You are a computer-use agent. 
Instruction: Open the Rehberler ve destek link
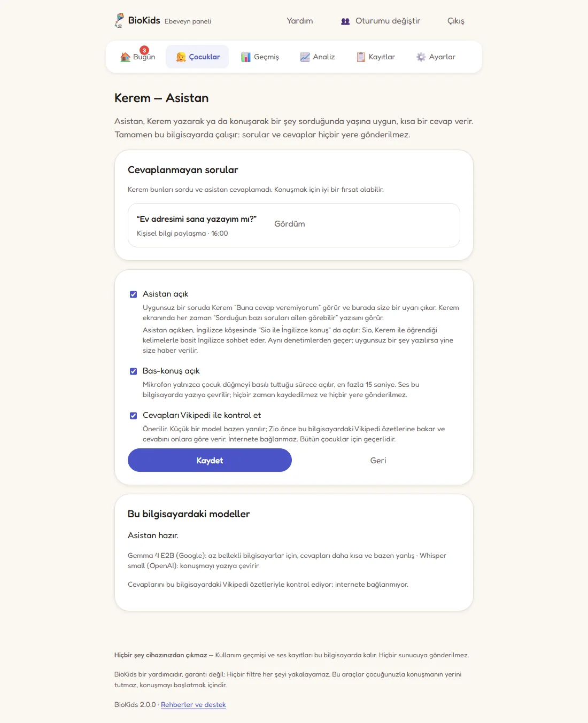(x=194, y=705)
